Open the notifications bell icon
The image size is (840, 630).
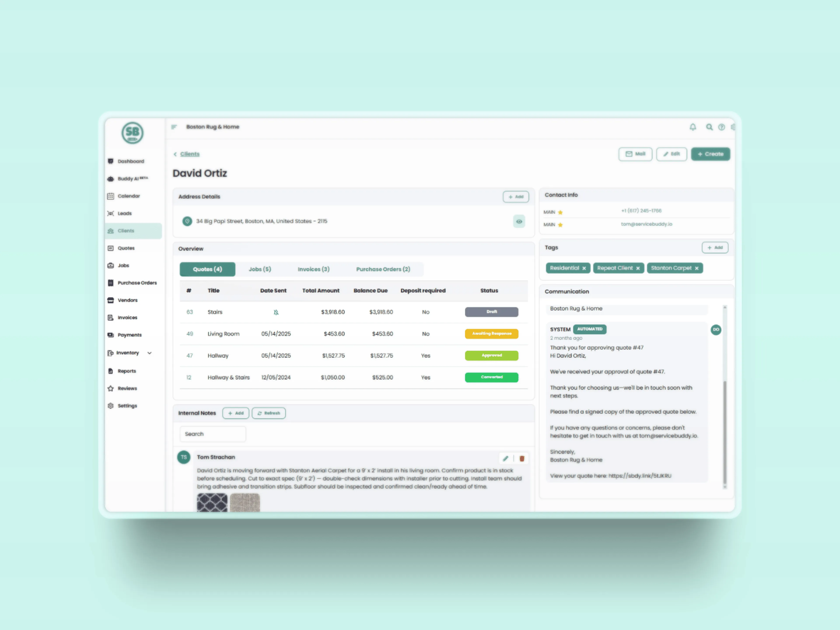point(693,127)
